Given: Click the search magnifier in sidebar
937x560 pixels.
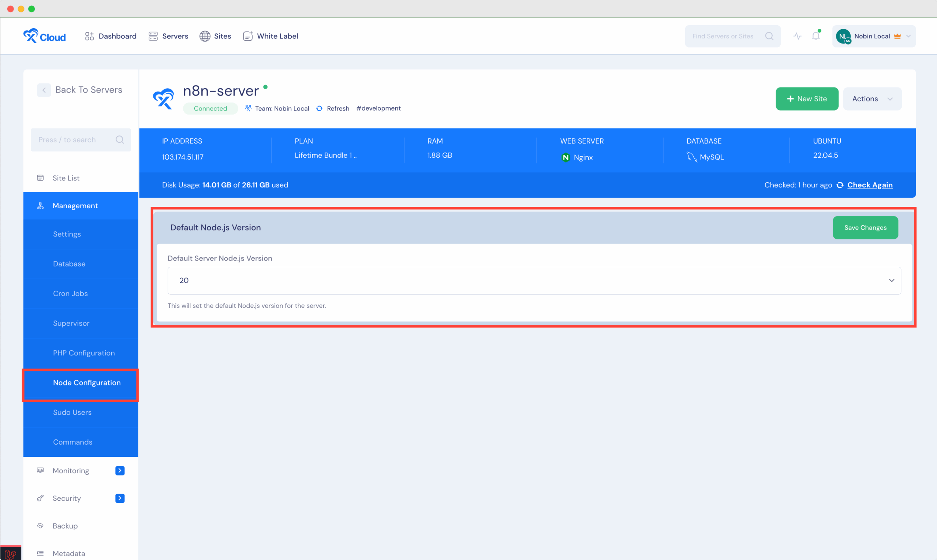Looking at the screenshot, I should point(120,139).
